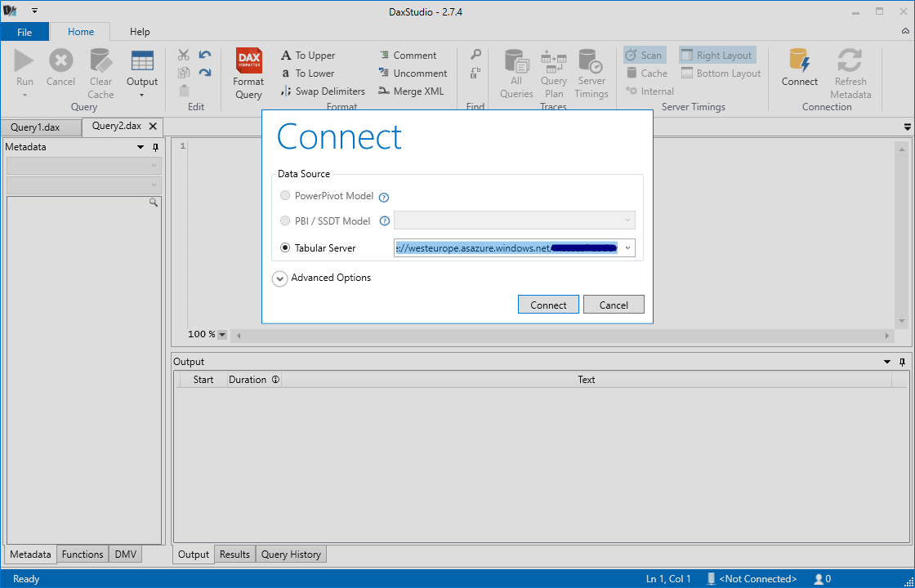
Task: Click To Upper in Format group
Action: coord(308,56)
